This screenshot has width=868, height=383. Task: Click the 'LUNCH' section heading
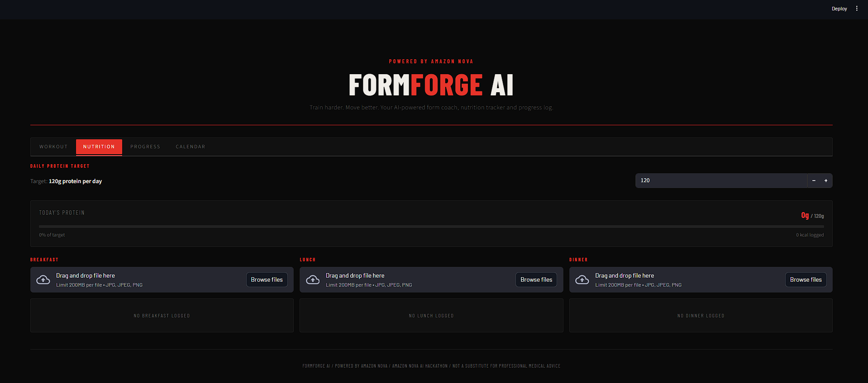click(308, 260)
